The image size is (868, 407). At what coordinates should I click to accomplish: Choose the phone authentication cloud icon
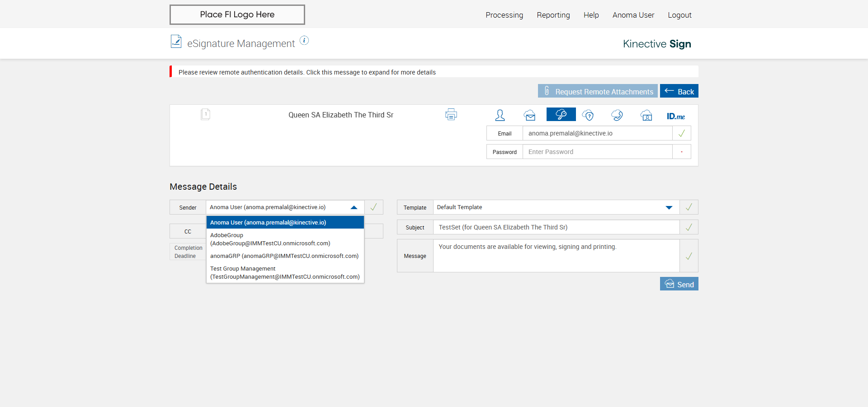coord(617,115)
